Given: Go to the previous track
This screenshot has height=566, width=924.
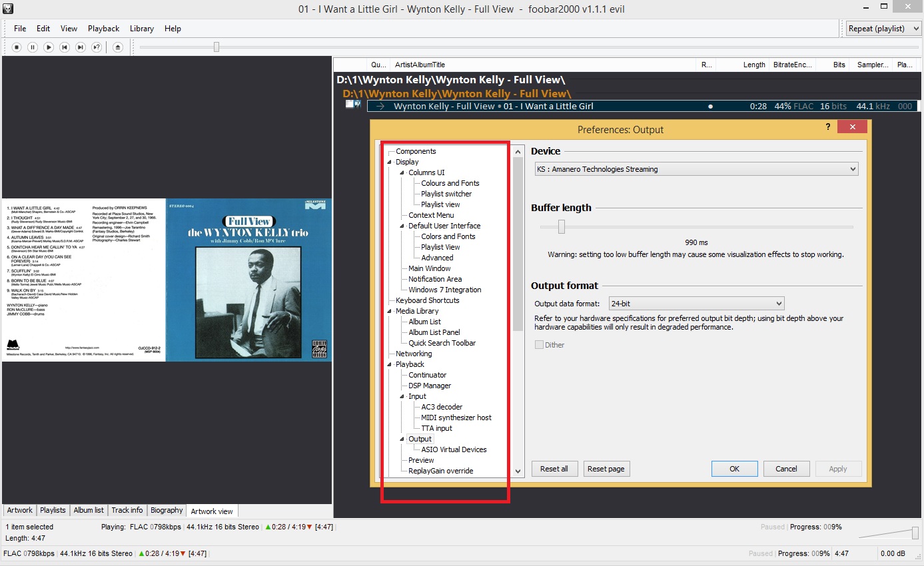Looking at the screenshot, I should coord(65,47).
